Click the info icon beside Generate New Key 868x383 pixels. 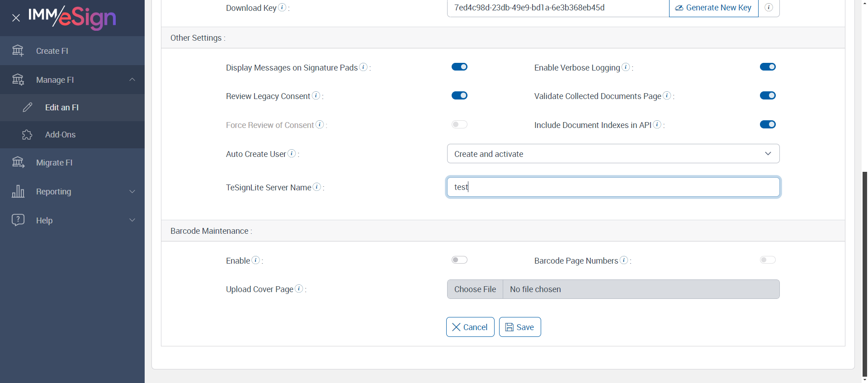click(x=769, y=7)
